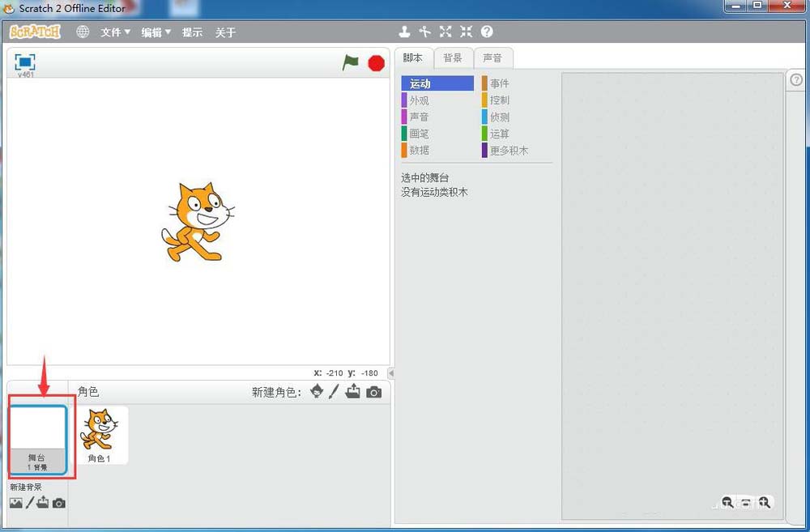
Task: Open the 编辑 dropdown
Action: (x=156, y=32)
